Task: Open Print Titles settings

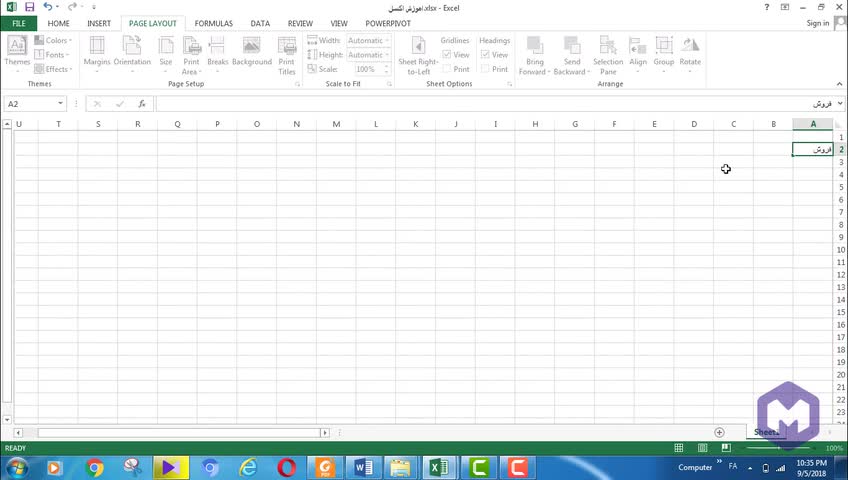Action: pyautogui.click(x=287, y=55)
